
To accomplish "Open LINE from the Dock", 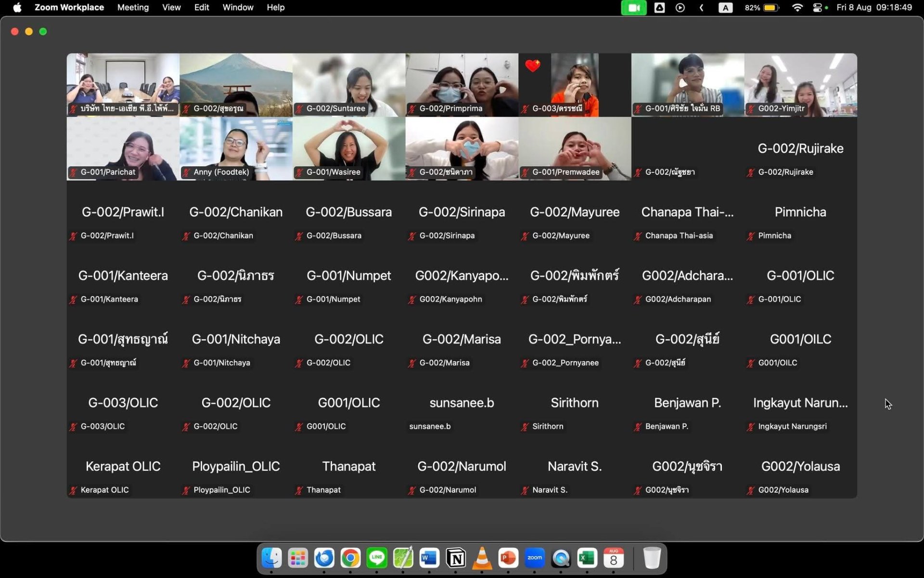I will (377, 558).
